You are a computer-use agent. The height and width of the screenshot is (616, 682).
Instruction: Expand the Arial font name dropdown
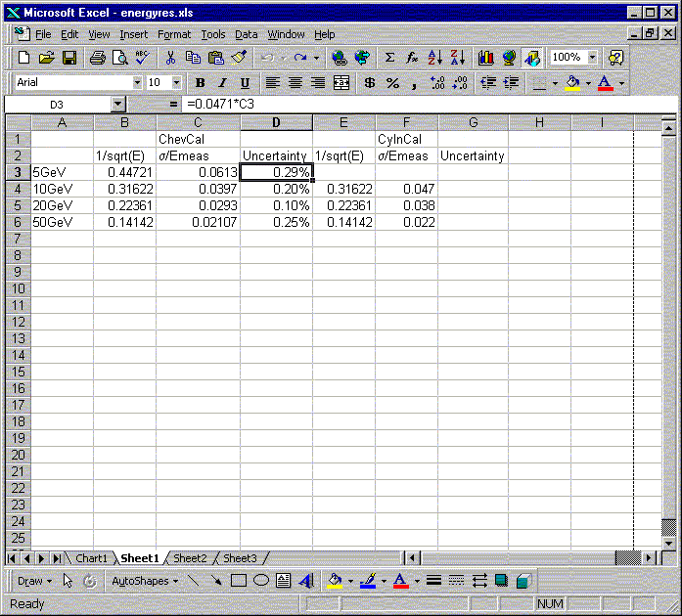pos(136,83)
